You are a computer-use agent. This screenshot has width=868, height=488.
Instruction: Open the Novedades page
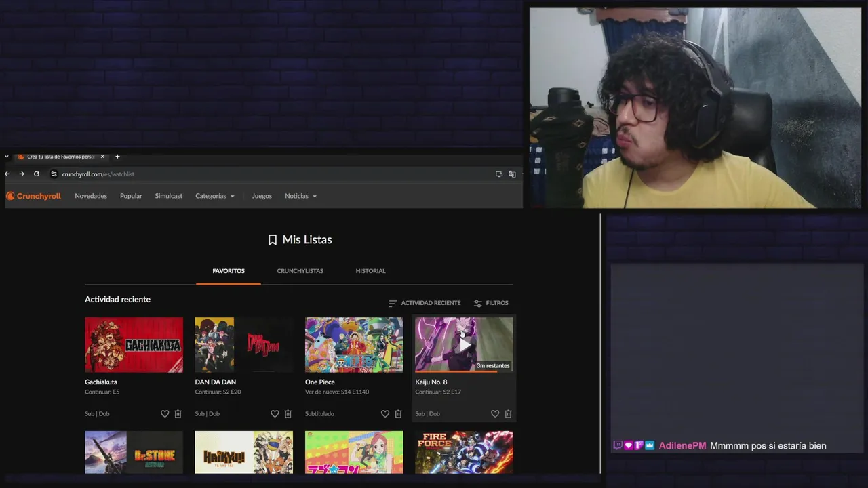[x=91, y=196]
